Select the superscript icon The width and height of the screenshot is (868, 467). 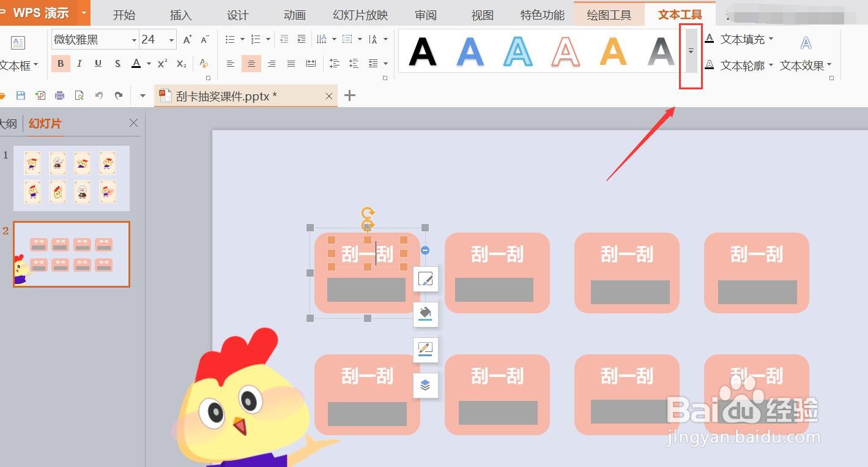(x=161, y=63)
